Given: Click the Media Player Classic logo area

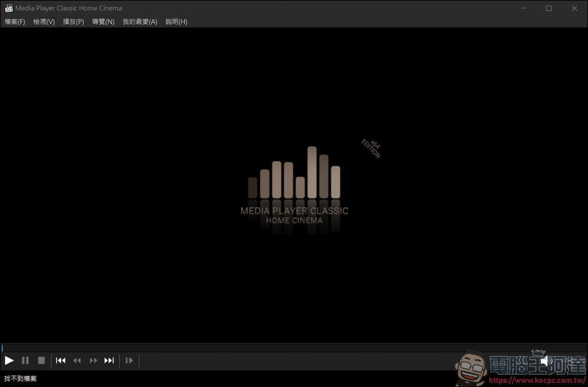Looking at the screenshot, I should [x=294, y=185].
